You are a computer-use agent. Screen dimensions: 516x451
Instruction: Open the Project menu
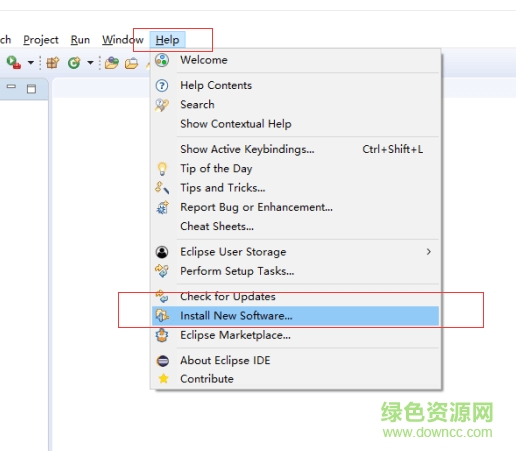(x=41, y=40)
